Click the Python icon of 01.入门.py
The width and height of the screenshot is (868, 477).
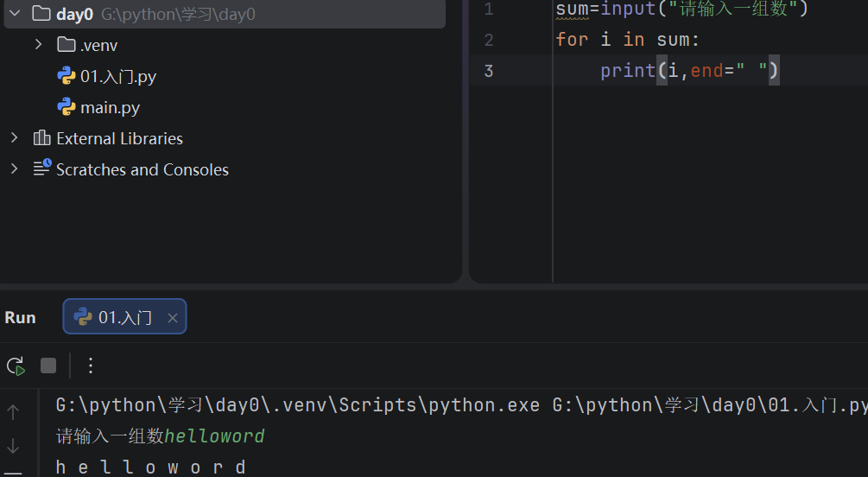pyautogui.click(x=67, y=75)
